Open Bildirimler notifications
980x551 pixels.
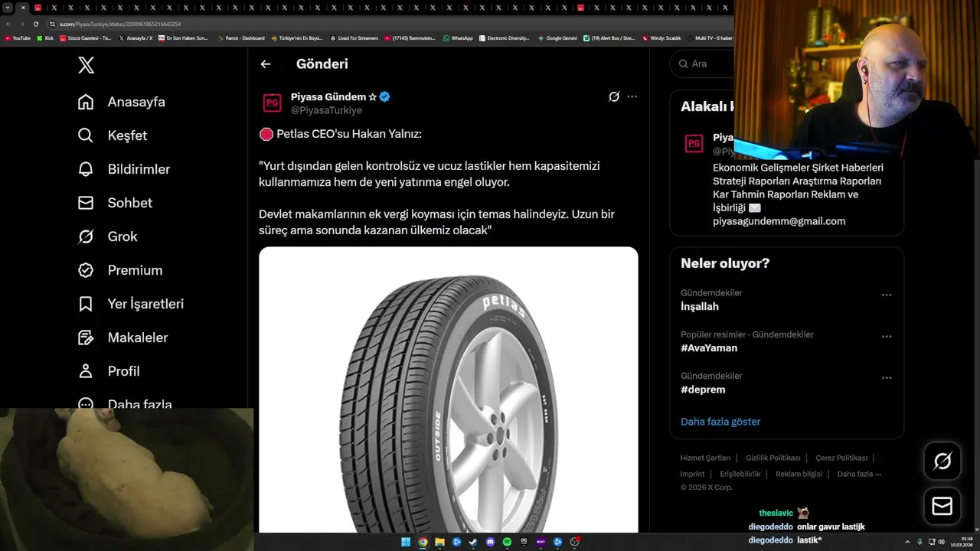click(x=124, y=169)
